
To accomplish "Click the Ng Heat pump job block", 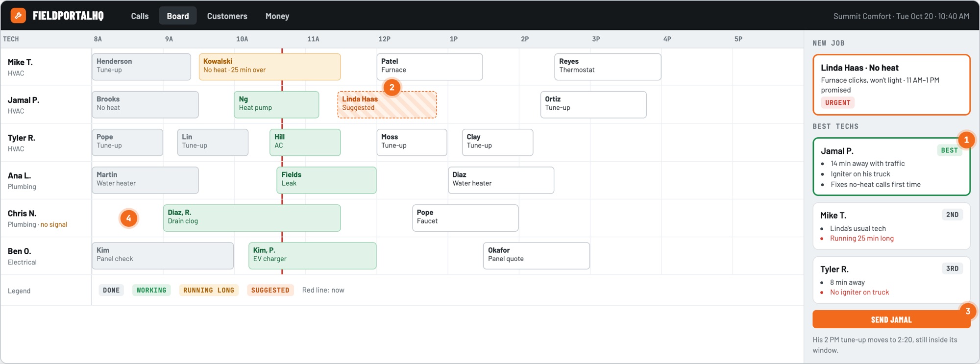I will pyautogui.click(x=276, y=104).
